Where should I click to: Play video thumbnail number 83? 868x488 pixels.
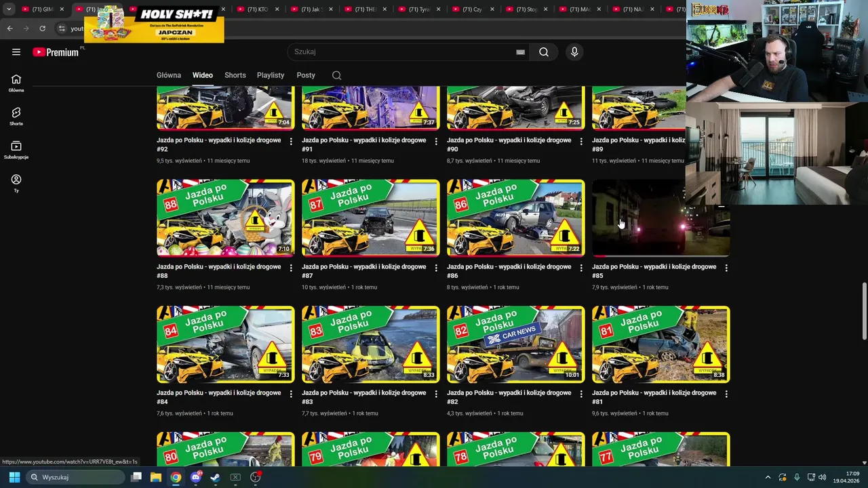click(x=371, y=344)
